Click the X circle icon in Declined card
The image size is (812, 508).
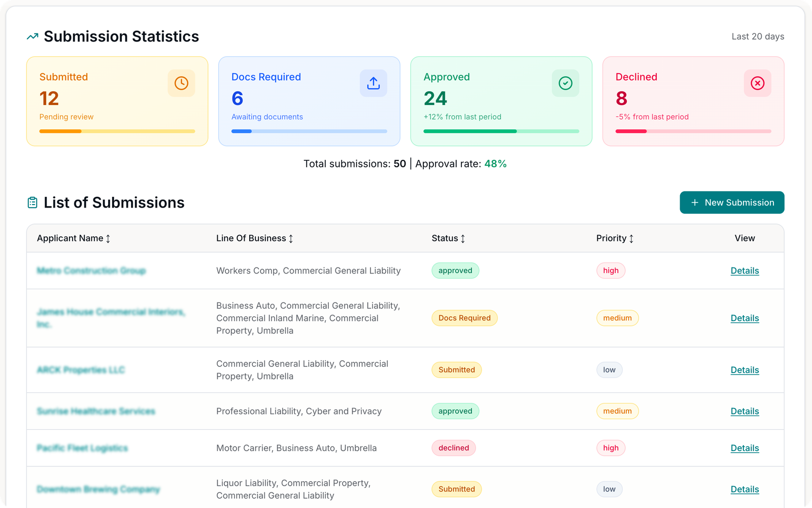[x=757, y=83]
